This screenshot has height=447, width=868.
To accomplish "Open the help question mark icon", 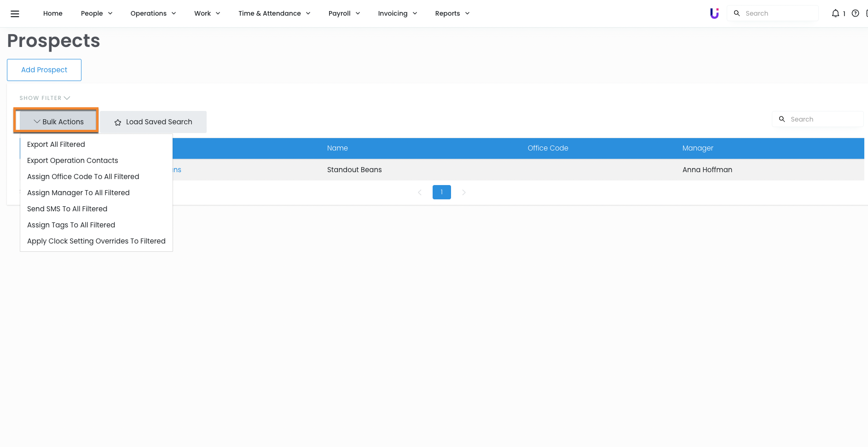I will pos(855,13).
